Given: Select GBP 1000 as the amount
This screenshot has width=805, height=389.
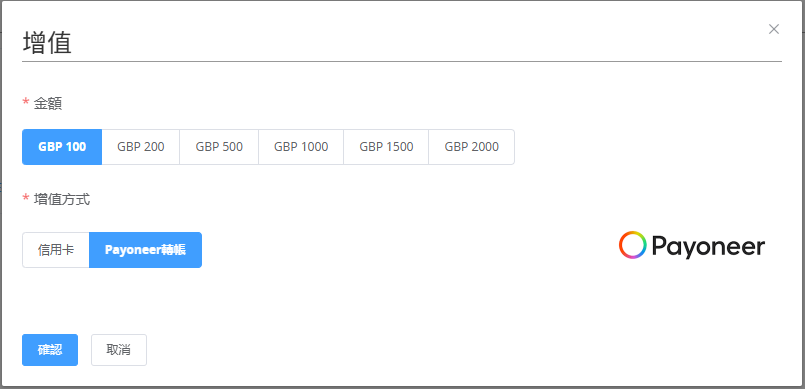Looking at the screenshot, I should [x=301, y=147].
